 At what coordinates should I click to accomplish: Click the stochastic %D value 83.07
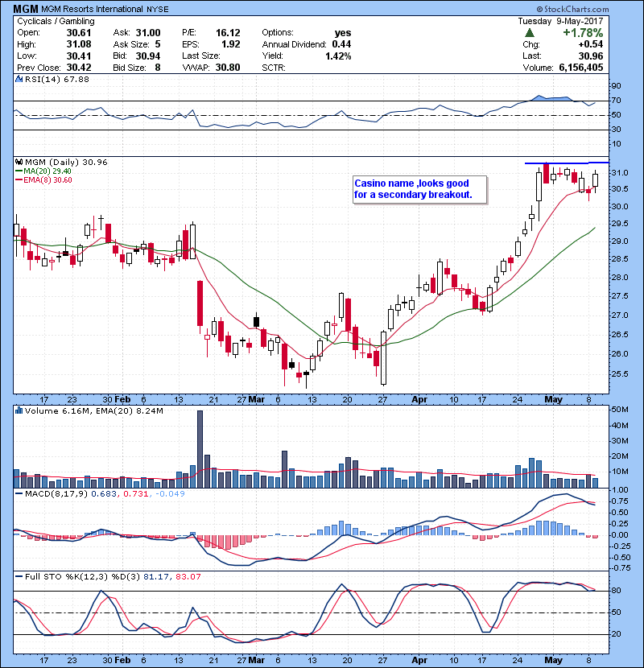click(188, 576)
